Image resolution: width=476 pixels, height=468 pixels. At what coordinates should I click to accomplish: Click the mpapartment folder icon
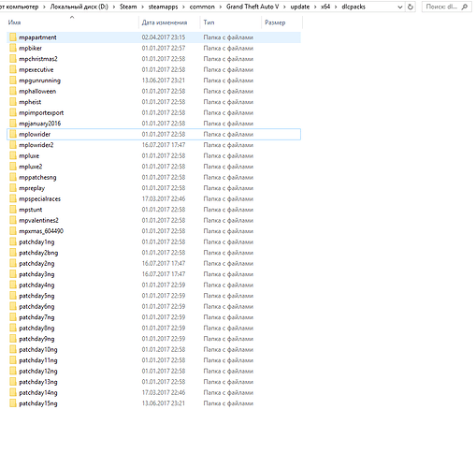(13, 37)
